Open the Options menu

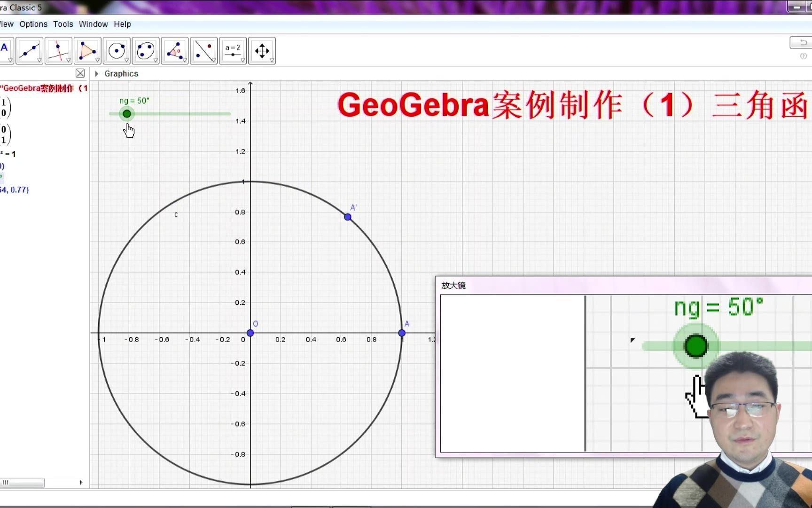pos(33,24)
